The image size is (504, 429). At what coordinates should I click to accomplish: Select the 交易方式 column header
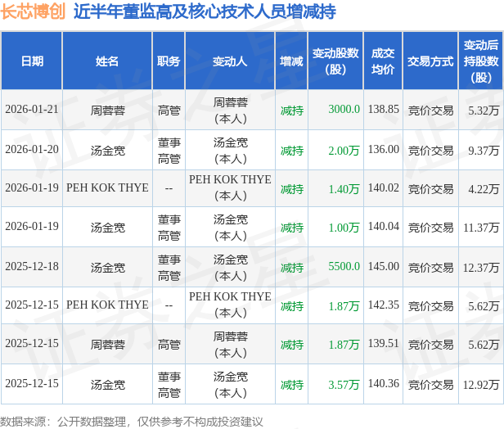coord(430,61)
